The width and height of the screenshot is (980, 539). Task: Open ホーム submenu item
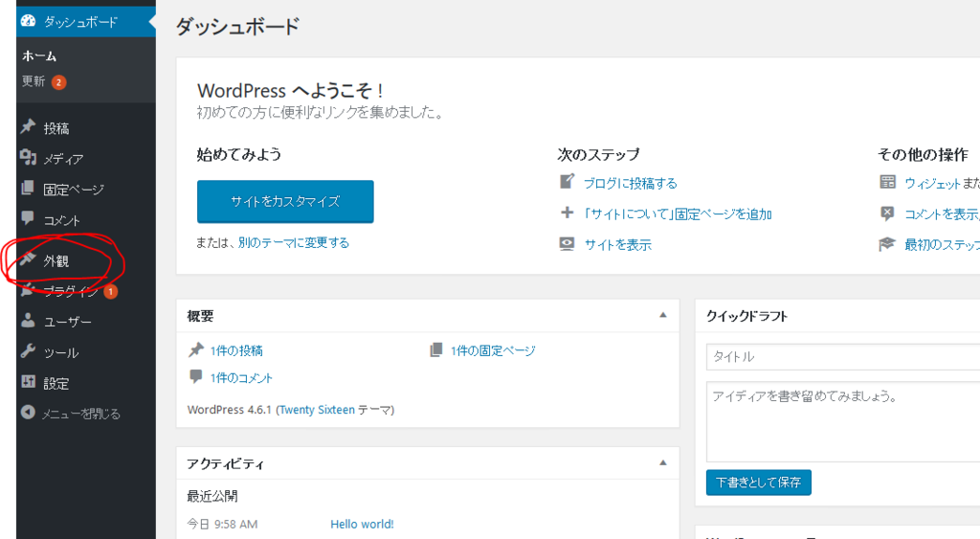point(39,56)
